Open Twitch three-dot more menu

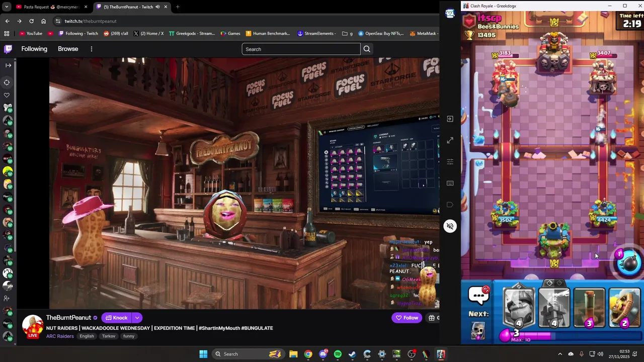[92, 49]
